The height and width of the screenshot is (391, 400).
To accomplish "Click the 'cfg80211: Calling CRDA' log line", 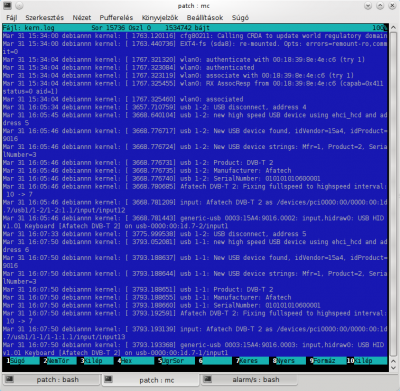I will (195, 36).
